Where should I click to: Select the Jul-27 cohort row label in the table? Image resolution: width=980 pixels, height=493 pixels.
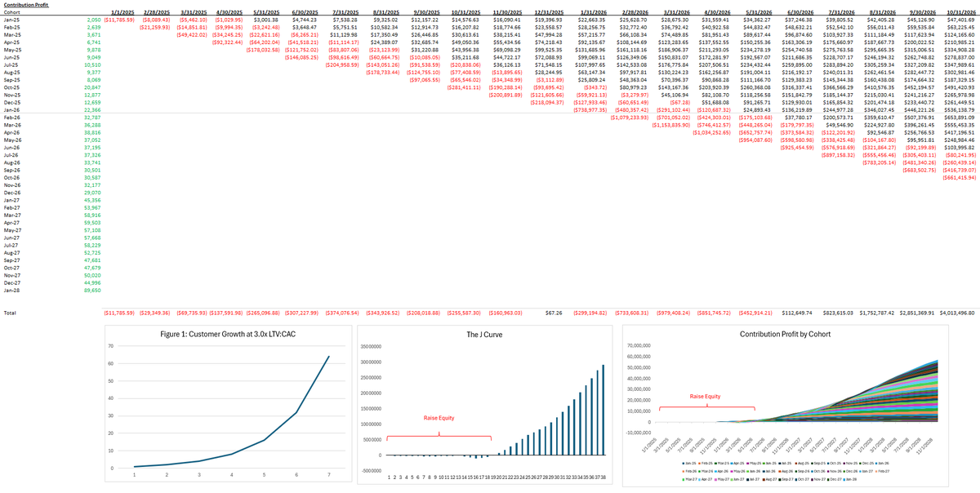pos(11,245)
